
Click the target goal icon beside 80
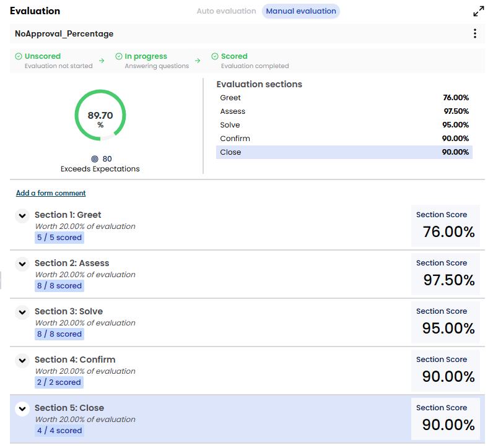(95, 158)
